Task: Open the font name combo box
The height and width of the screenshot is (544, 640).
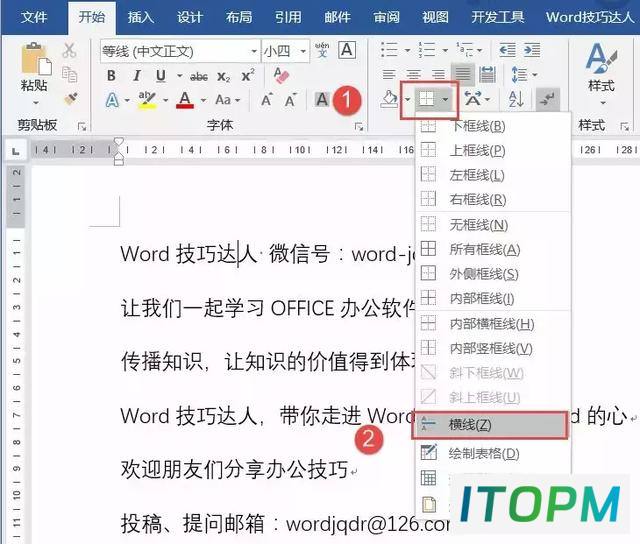Action: tap(180, 51)
